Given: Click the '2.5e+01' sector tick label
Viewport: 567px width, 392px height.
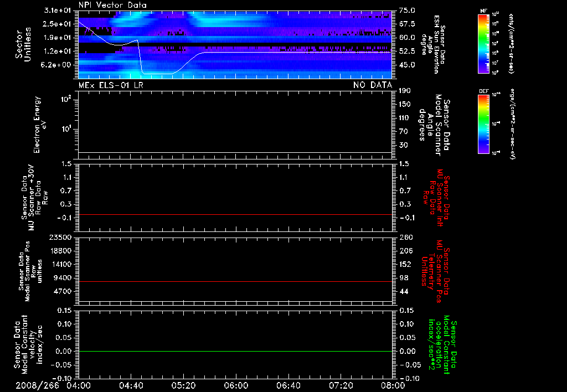Looking at the screenshot, I should (x=57, y=24).
